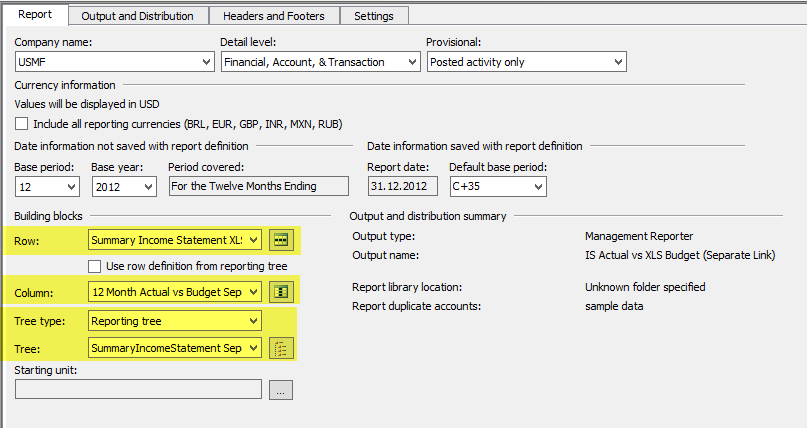Open the Detail level dropdown
The height and width of the screenshot is (428, 807).
click(411, 62)
